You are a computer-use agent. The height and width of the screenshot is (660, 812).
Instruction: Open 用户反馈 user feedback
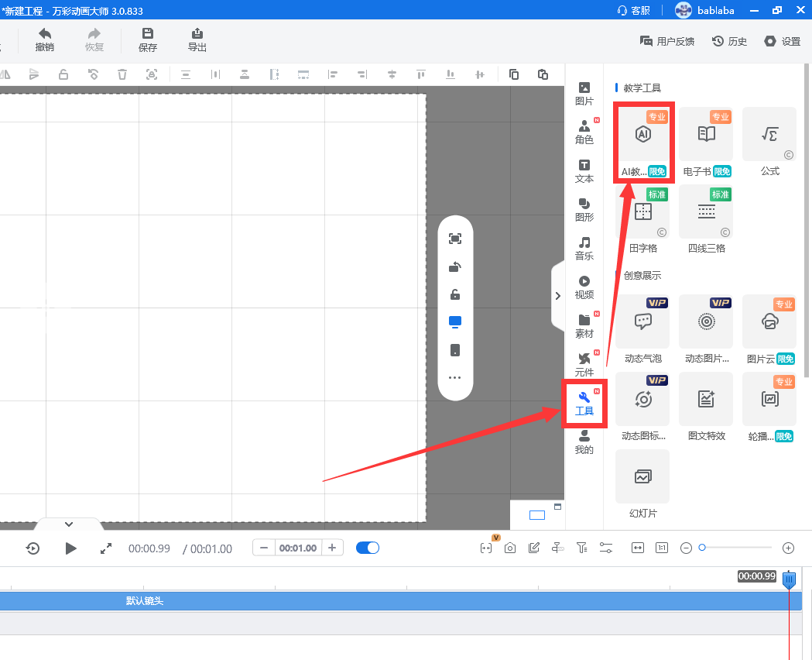[x=666, y=41]
